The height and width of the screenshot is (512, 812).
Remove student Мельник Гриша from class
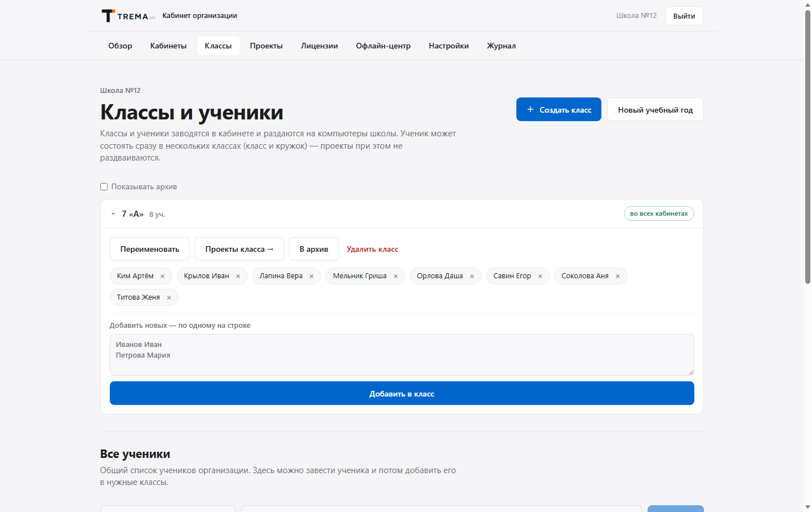[x=396, y=276]
